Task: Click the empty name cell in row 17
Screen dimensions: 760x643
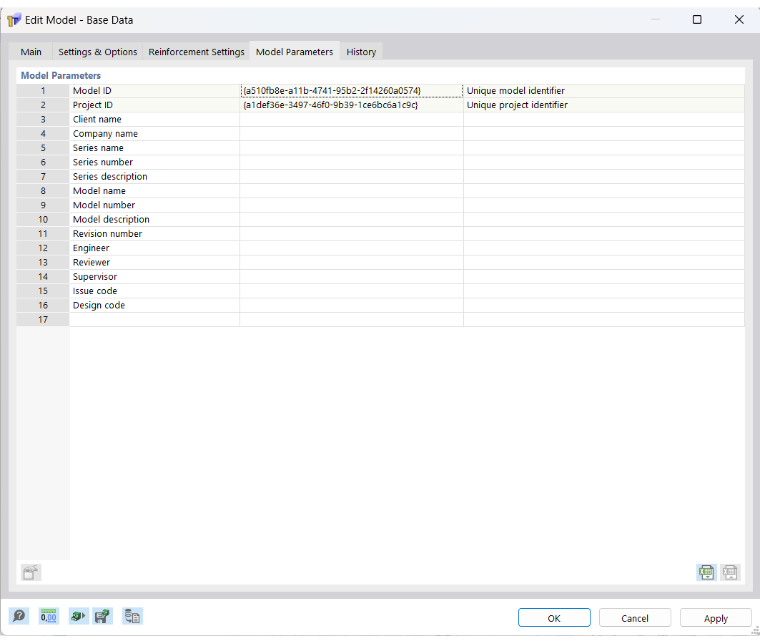Action: (155, 319)
